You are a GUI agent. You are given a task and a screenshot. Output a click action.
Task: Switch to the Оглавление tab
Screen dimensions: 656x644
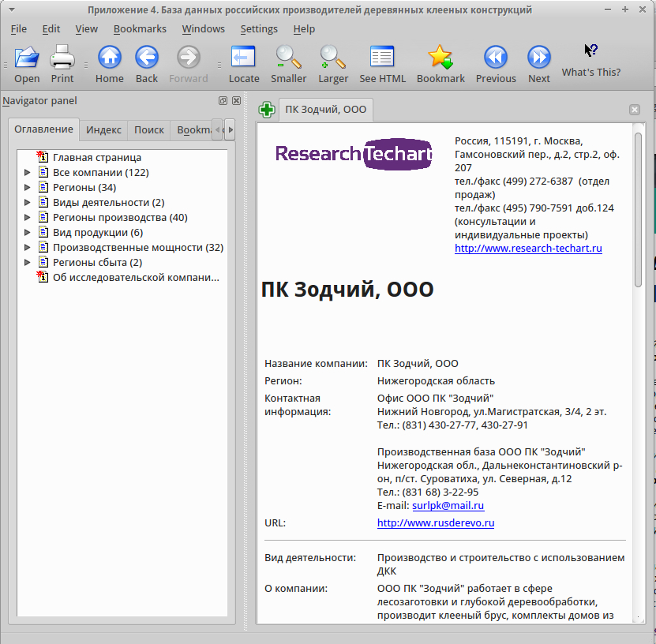pyautogui.click(x=43, y=129)
